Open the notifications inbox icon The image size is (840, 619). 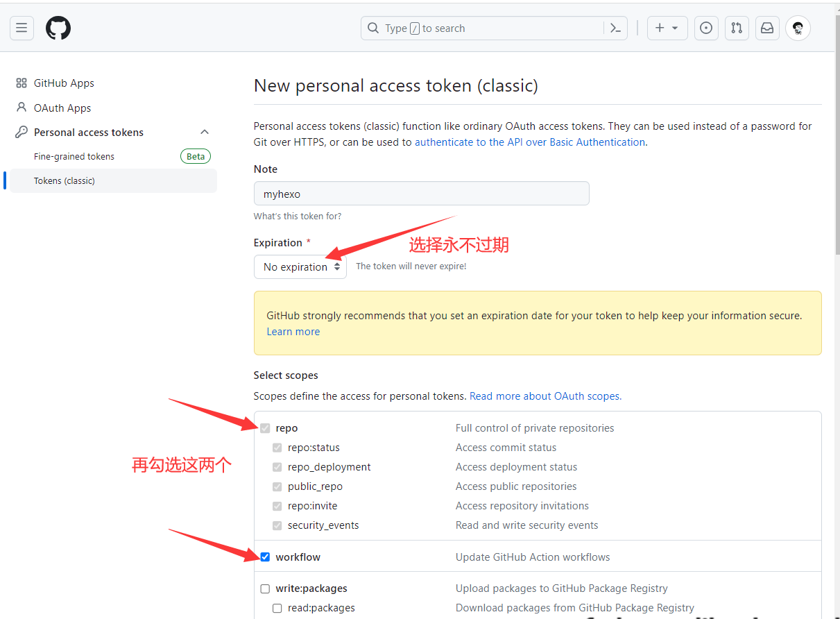767,28
